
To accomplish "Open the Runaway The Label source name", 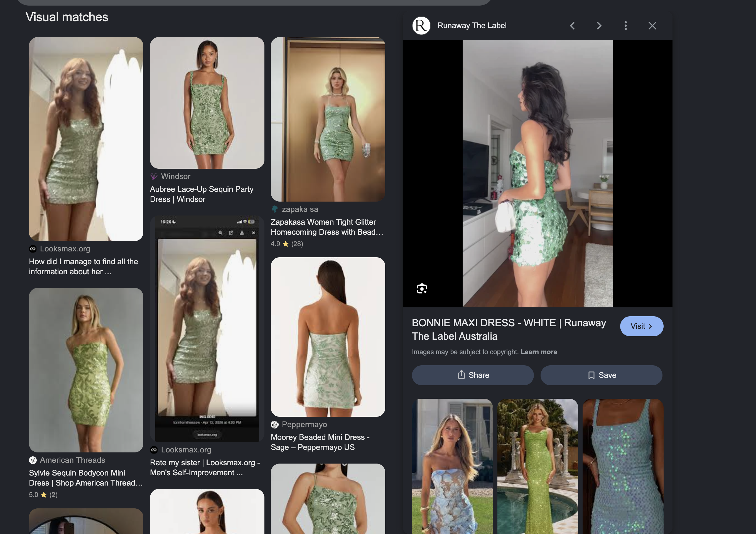I will pyautogui.click(x=472, y=26).
